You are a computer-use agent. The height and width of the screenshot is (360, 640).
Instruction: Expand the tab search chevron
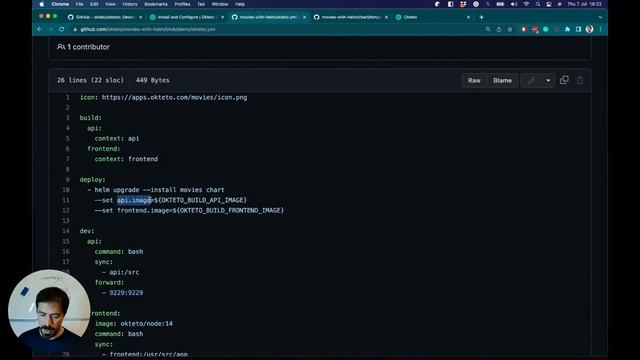point(600,17)
